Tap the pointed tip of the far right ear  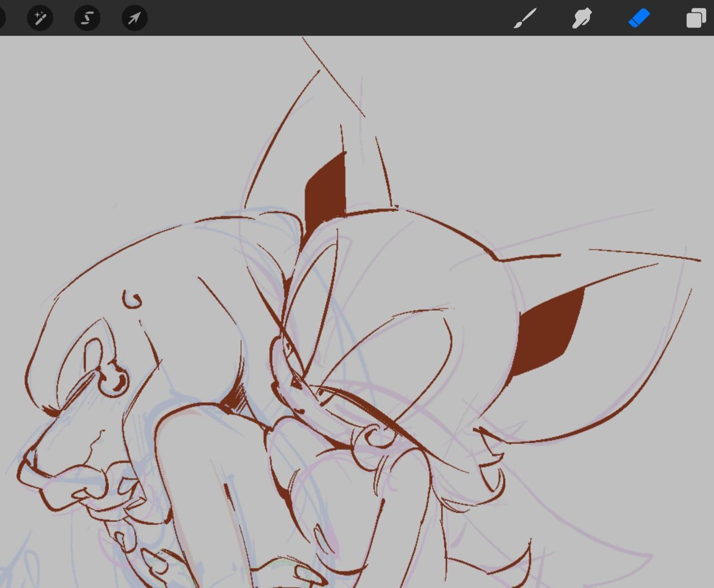[x=698, y=260]
